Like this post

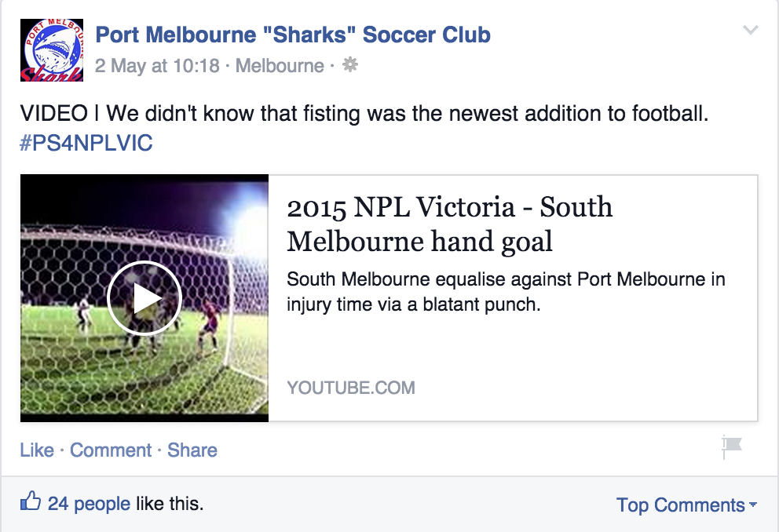tap(37, 450)
